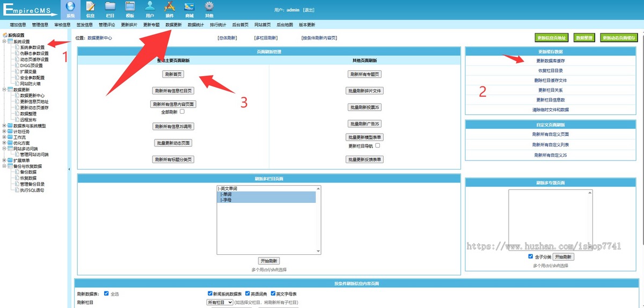This screenshot has height=308, width=644.
Task: Click 数据更新 in the submenu bar
Action: [x=173, y=25]
